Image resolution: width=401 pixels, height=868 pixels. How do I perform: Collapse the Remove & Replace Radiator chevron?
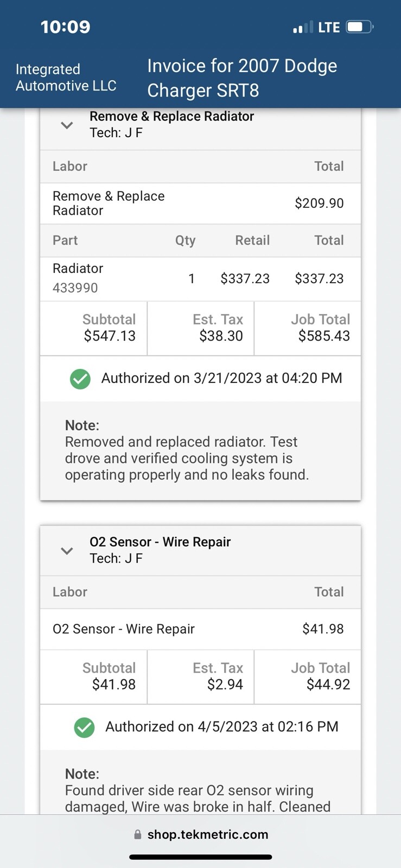tap(67, 125)
